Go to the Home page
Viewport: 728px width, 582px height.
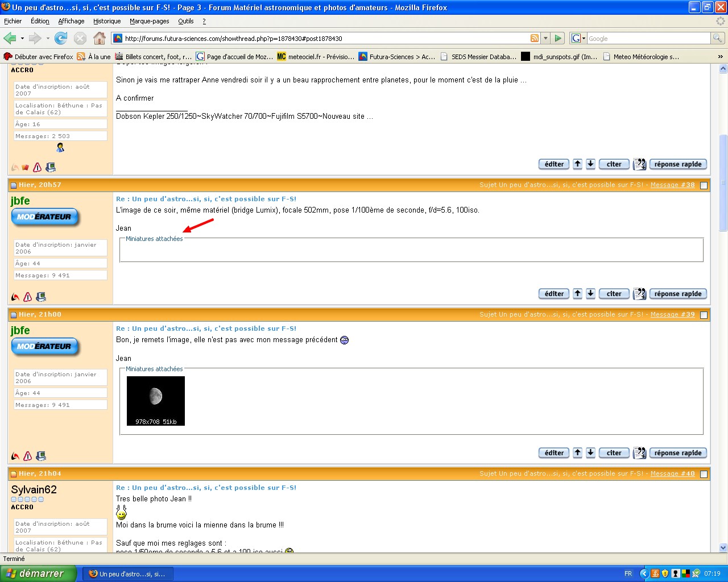point(100,38)
